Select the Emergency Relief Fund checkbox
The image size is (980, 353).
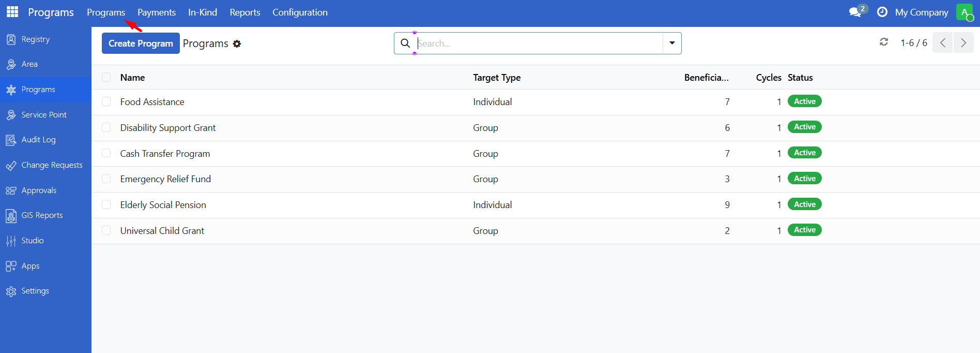(106, 179)
